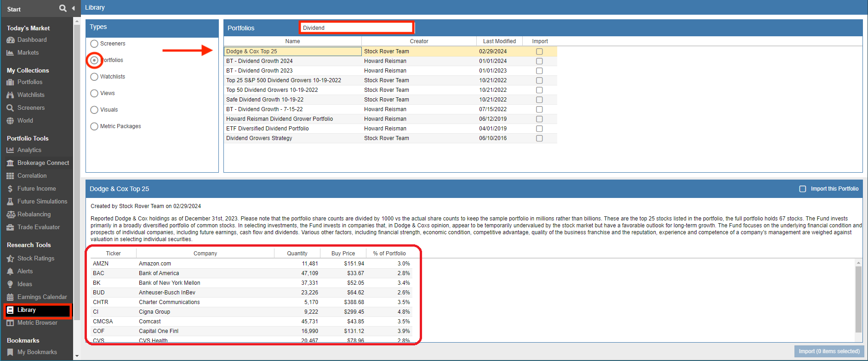This screenshot has height=361, width=868.
Task: Go to Brokerage Connect in Portfolio Tools
Action: tap(43, 163)
